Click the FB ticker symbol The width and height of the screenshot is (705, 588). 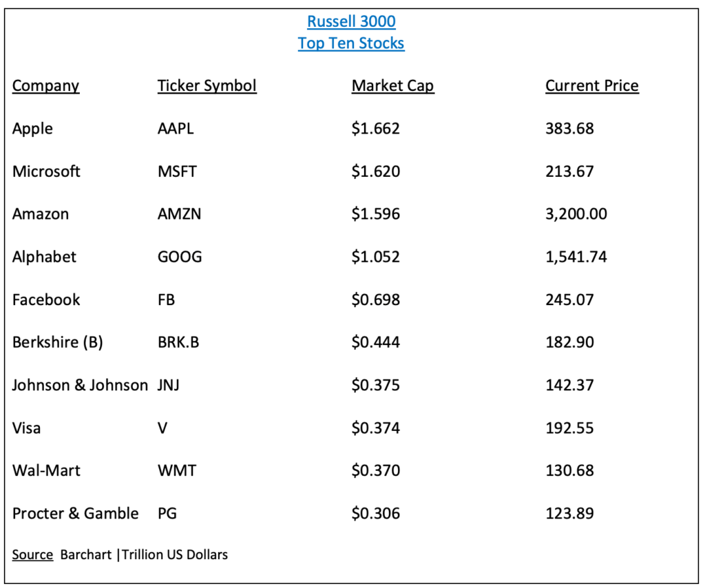click(x=166, y=300)
